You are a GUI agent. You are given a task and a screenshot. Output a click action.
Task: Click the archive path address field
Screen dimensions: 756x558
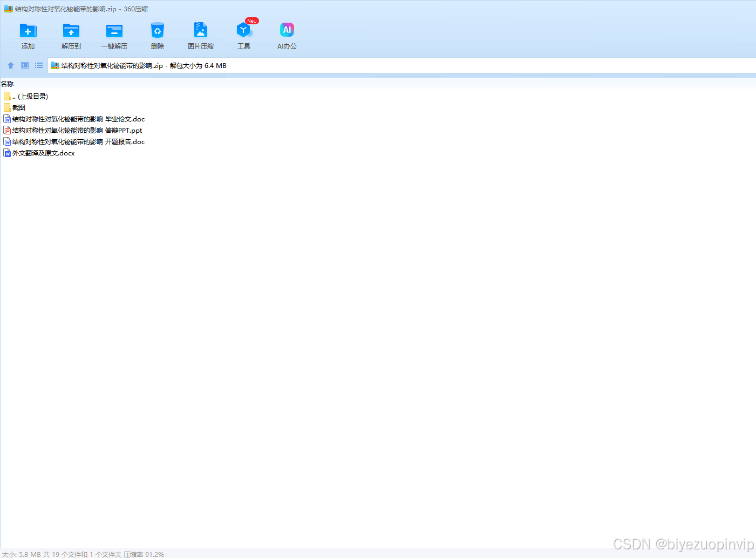tap(402, 65)
